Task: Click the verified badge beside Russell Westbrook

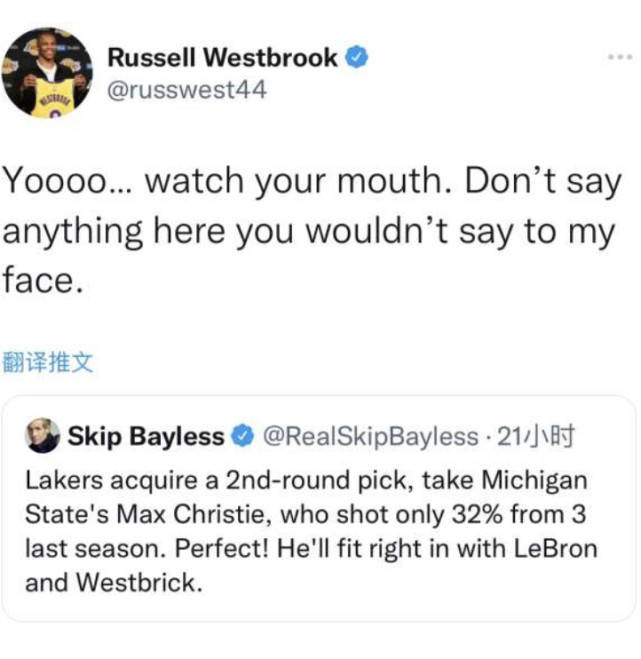Action: pos(356,57)
